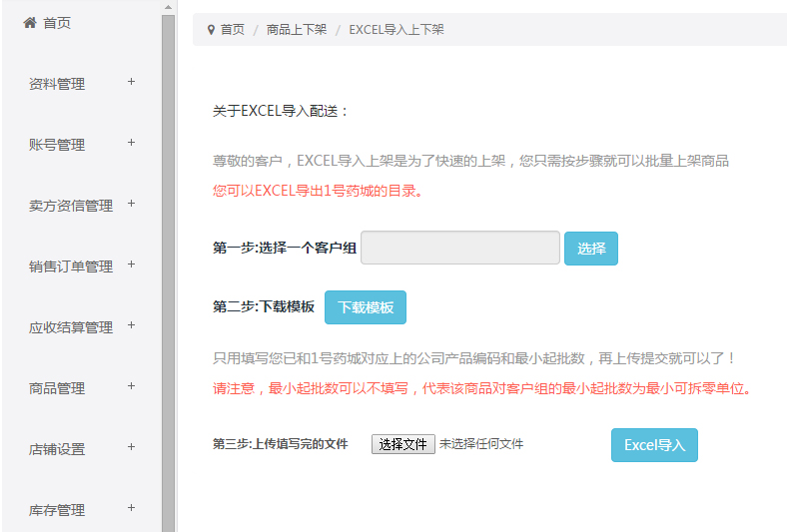Click the customer group input field
This screenshot has width=787, height=532.
(459, 249)
